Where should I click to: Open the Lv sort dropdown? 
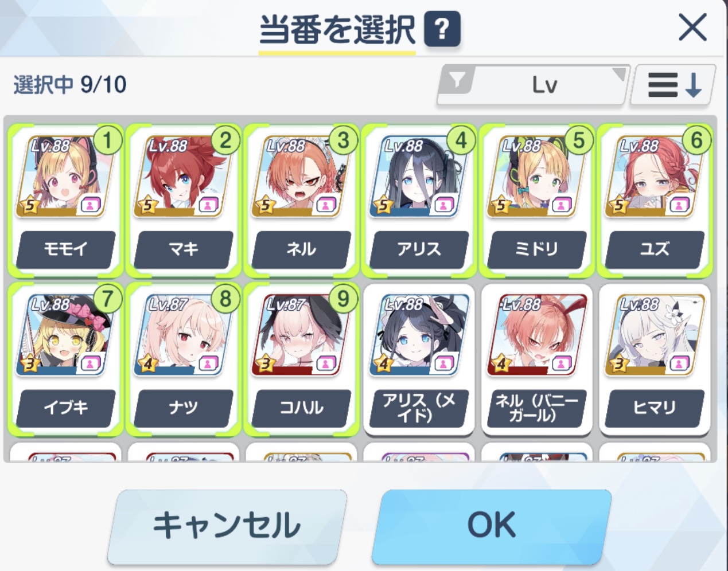533,85
